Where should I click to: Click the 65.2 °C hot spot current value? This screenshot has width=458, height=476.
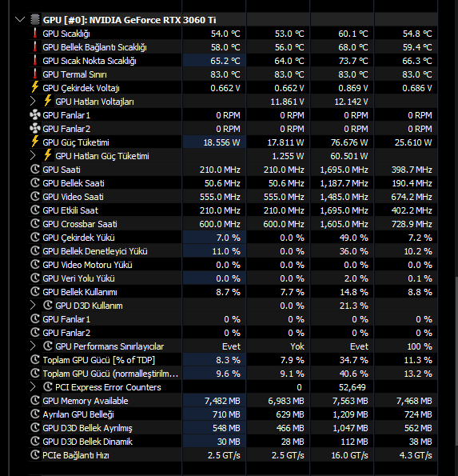pyautogui.click(x=225, y=61)
